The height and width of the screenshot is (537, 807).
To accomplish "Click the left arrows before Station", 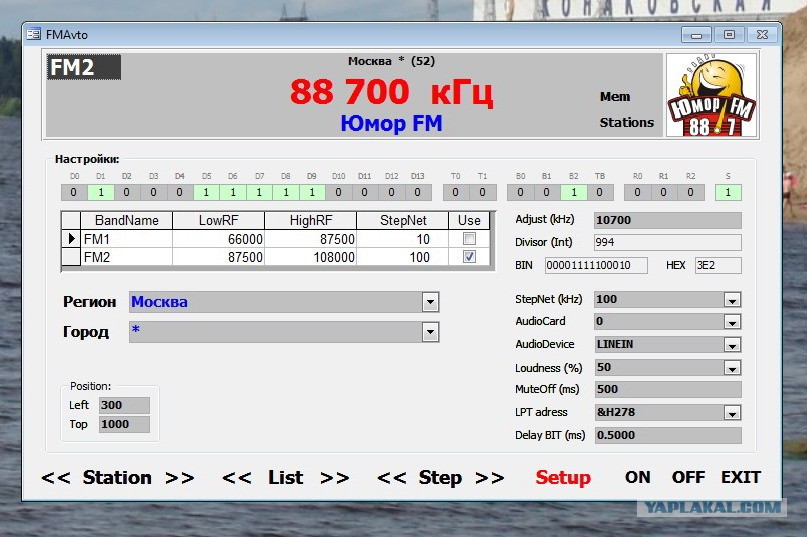I will pos(56,478).
